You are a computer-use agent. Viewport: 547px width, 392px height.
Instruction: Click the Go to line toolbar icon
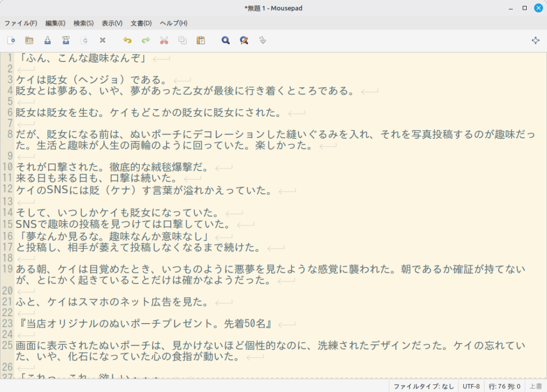click(x=262, y=40)
